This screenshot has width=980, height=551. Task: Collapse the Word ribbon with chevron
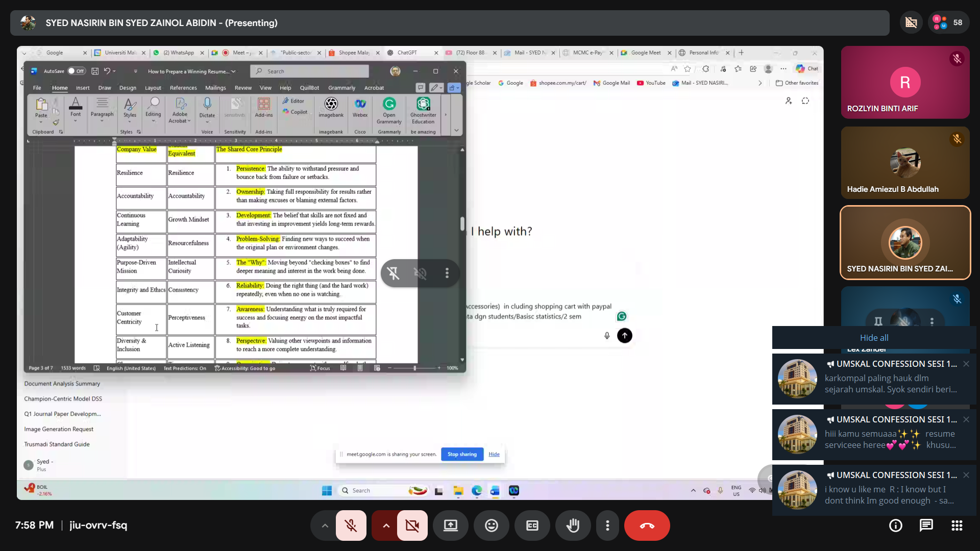(x=456, y=131)
